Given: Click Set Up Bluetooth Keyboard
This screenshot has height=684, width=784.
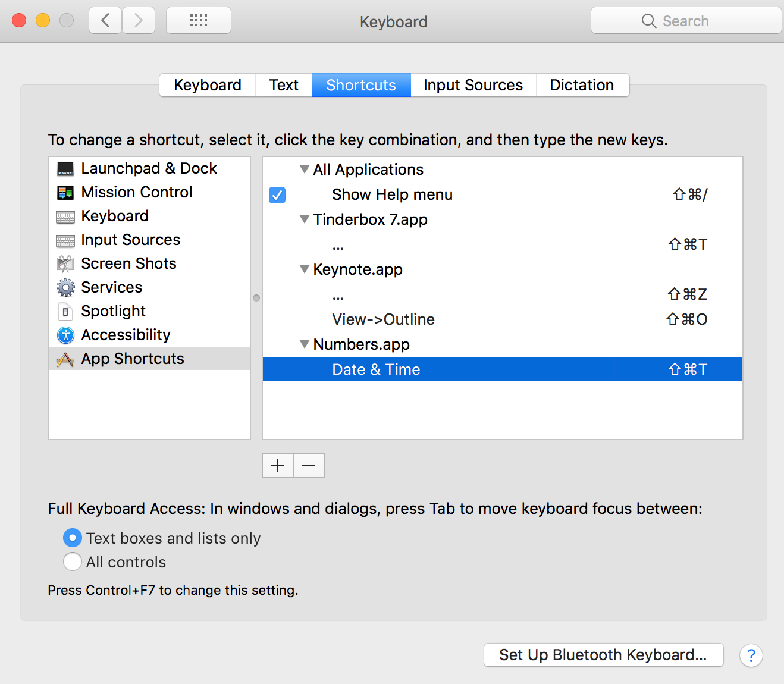Looking at the screenshot, I should (x=603, y=655).
